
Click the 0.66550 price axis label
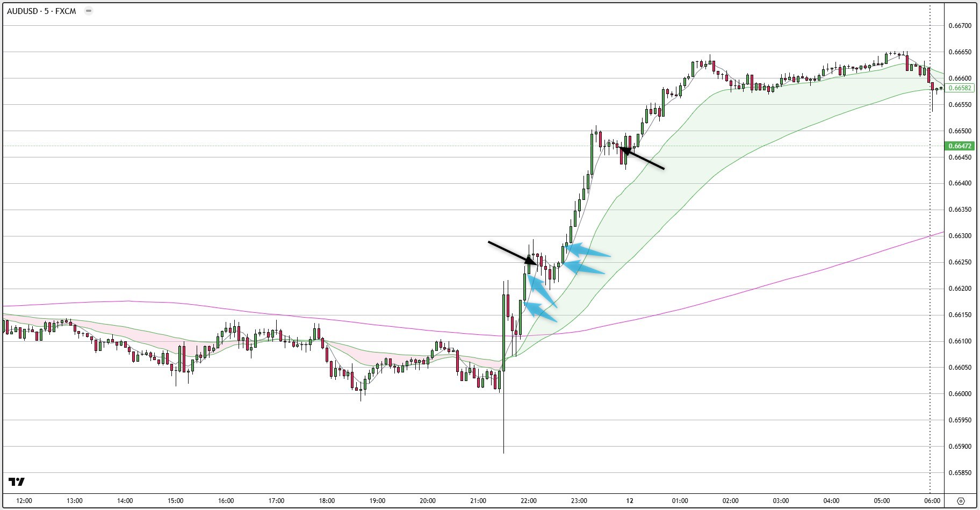(960, 104)
